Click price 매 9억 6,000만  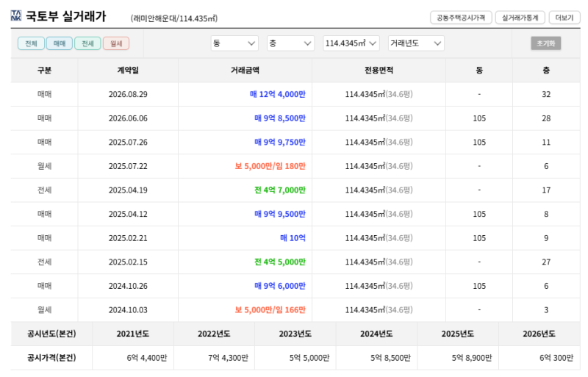click(280, 286)
